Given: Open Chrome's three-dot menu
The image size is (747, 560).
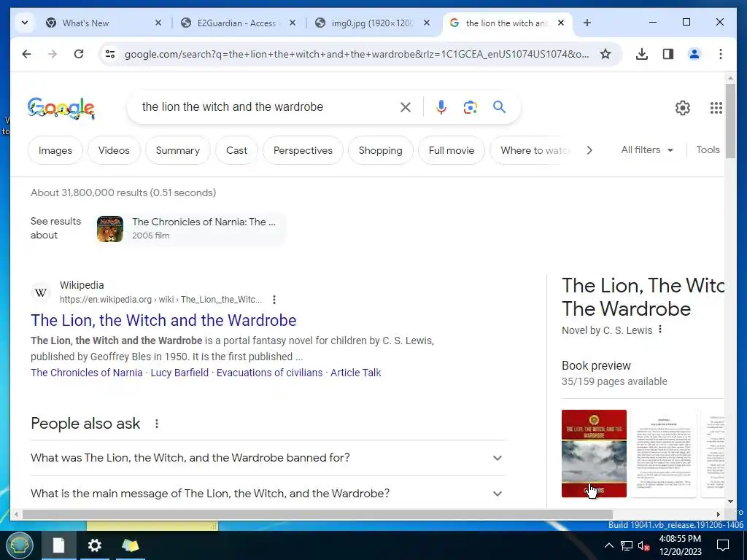Looking at the screenshot, I should (x=720, y=54).
